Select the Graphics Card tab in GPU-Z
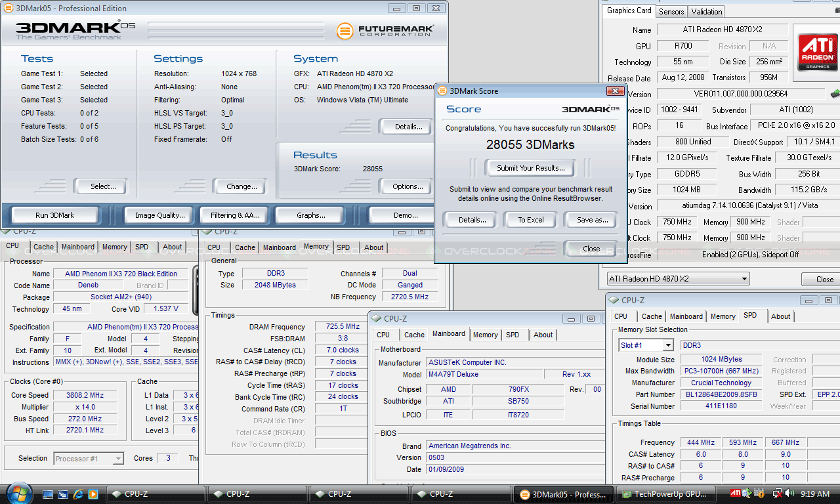Image resolution: width=840 pixels, height=504 pixels. point(629,10)
